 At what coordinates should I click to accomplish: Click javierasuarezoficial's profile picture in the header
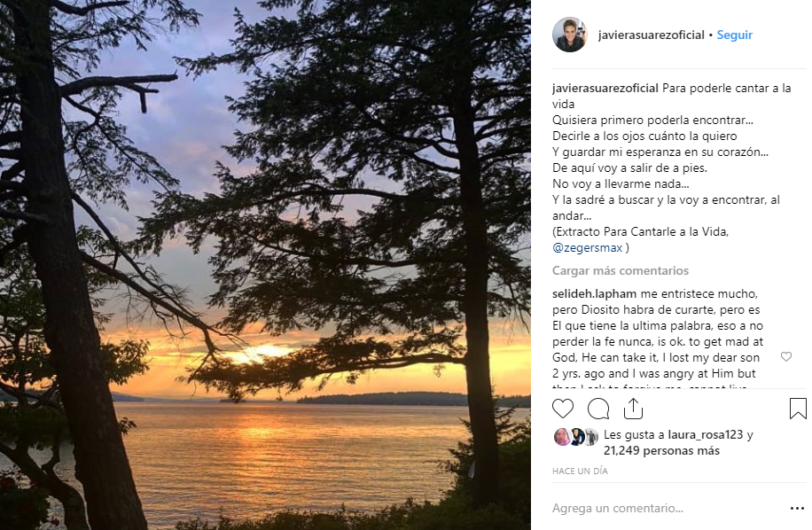569,35
